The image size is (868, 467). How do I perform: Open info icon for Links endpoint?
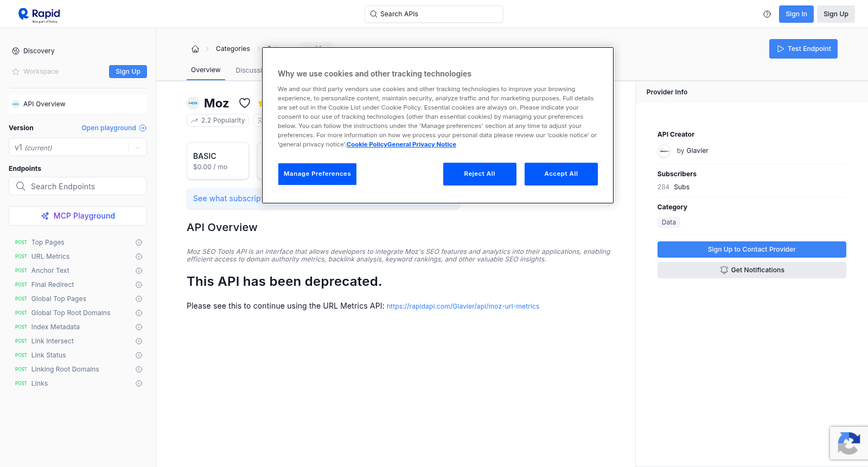click(x=139, y=383)
